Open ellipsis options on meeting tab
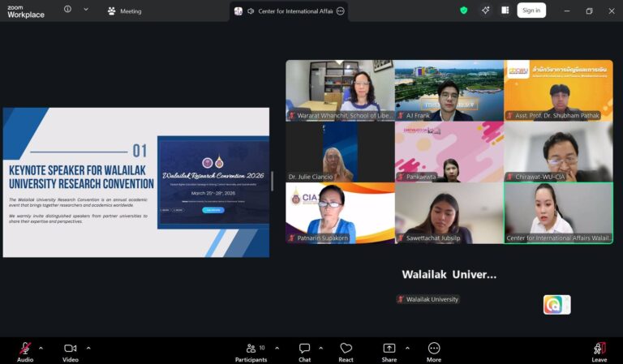 click(x=341, y=11)
